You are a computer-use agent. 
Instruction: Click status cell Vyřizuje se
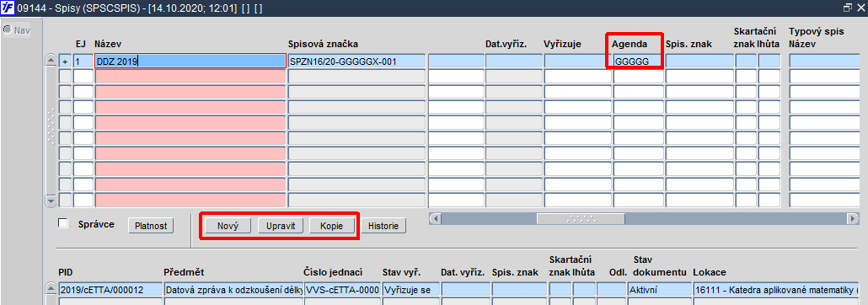pyautogui.click(x=410, y=290)
